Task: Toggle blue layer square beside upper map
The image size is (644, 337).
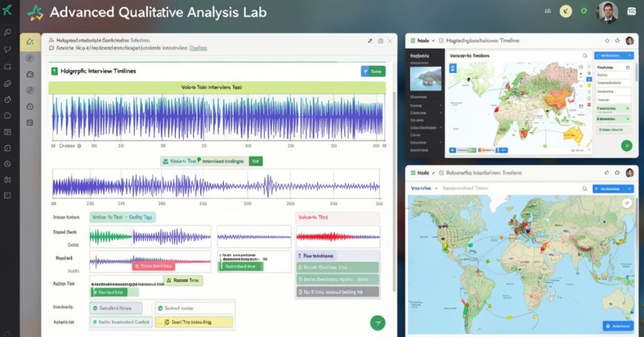Action: pos(589,79)
